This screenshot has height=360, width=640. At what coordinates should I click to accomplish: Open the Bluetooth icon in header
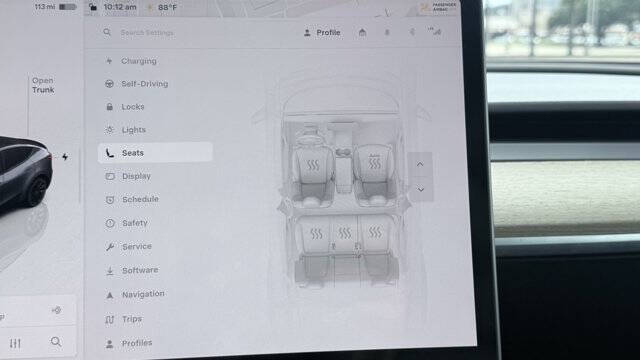412,32
